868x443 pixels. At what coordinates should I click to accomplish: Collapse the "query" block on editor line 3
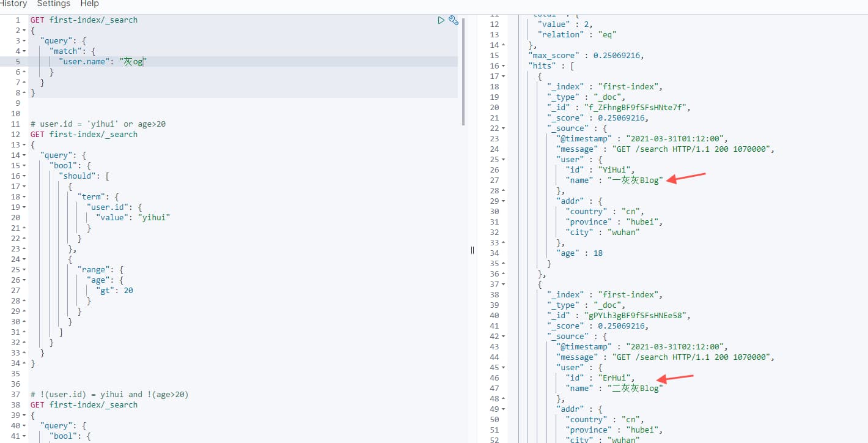[24, 41]
